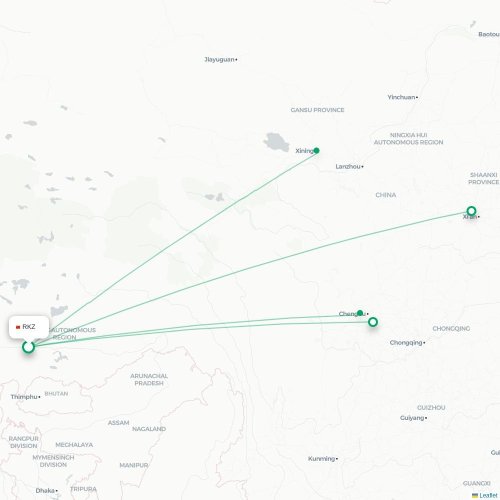Click the Chongqing city label
Viewport: 500px width, 500px height.
point(406,342)
